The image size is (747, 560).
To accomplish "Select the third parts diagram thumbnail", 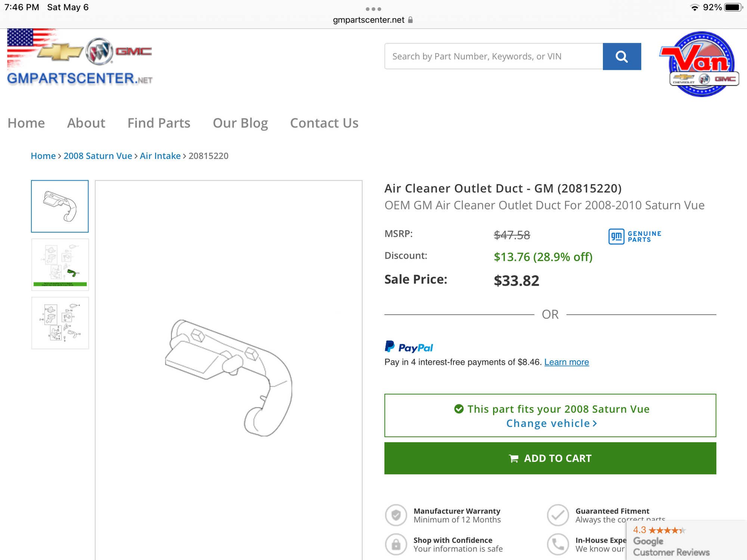I will click(60, 323).
